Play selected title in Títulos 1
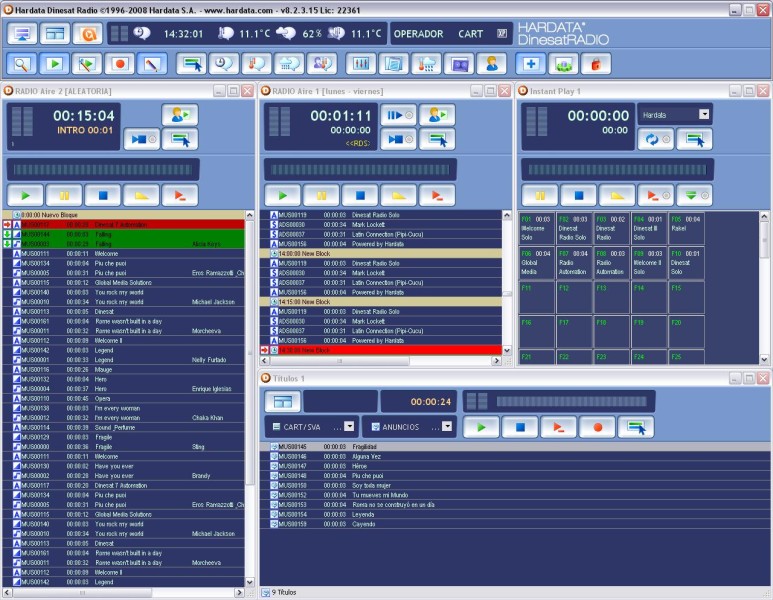 pos(481,427)
